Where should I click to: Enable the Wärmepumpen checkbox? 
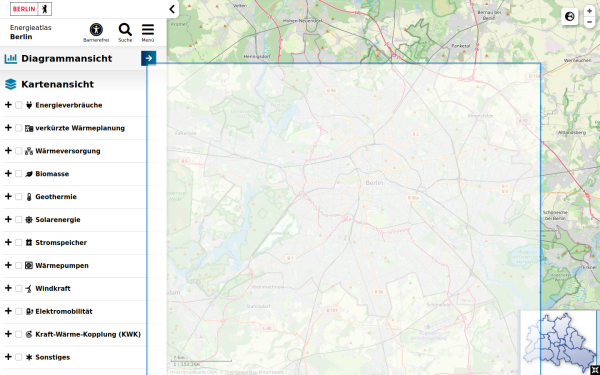(18, 266)
